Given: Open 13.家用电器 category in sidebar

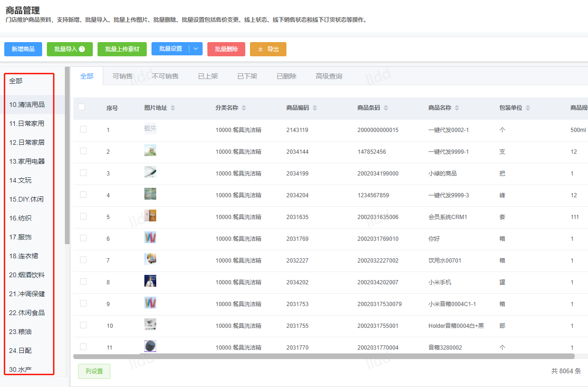Looking at the screenshot, I should 27,161.
